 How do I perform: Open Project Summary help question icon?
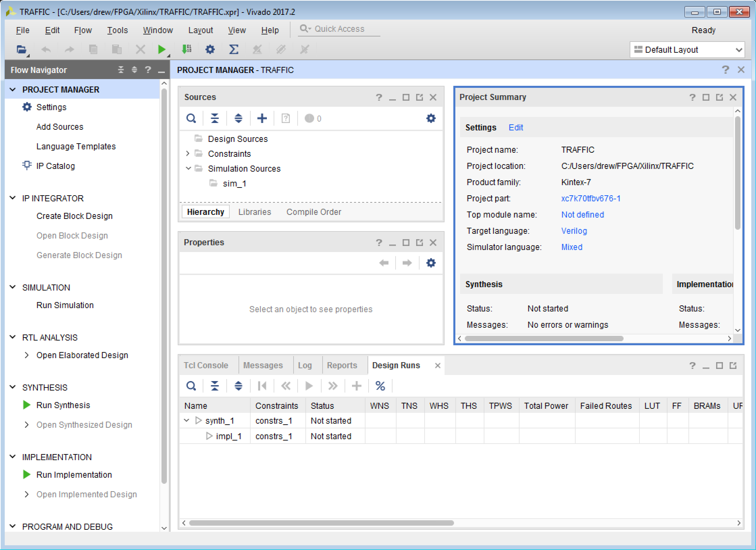pos(692,98)
